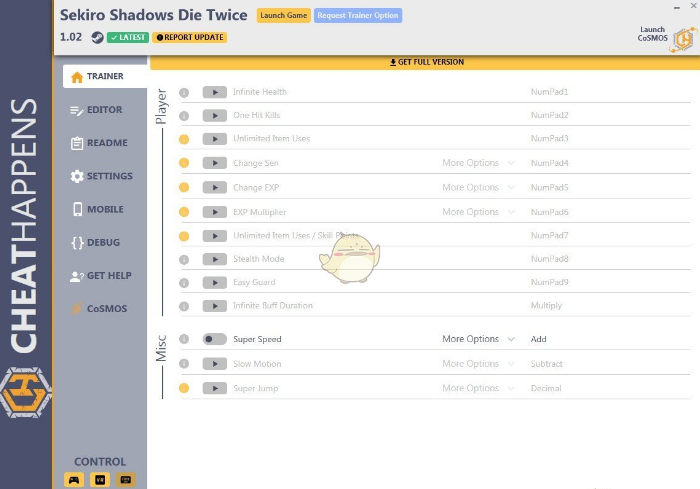Viewport: 700px width, 489px height.
Task: Go to the SETTINGS tab
Action: pyautogui.click(x=102, y=176)
